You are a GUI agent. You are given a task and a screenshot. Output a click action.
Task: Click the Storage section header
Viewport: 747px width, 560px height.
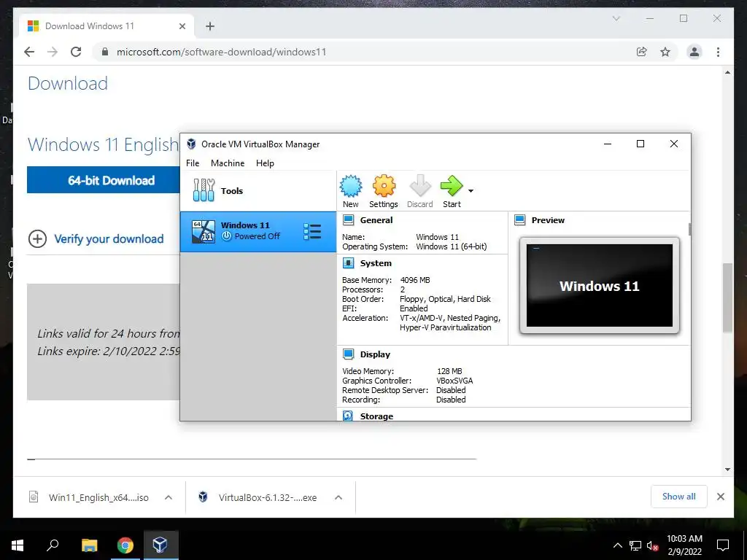[376, 416]
